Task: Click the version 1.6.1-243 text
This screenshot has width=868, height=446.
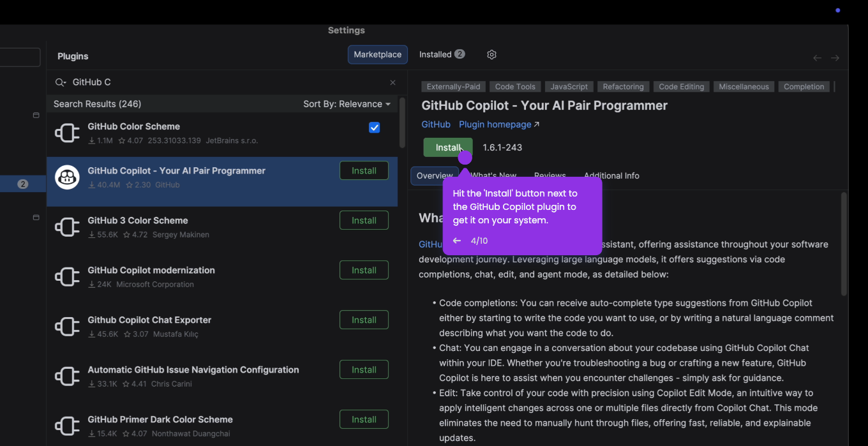Action: (502, 147)
